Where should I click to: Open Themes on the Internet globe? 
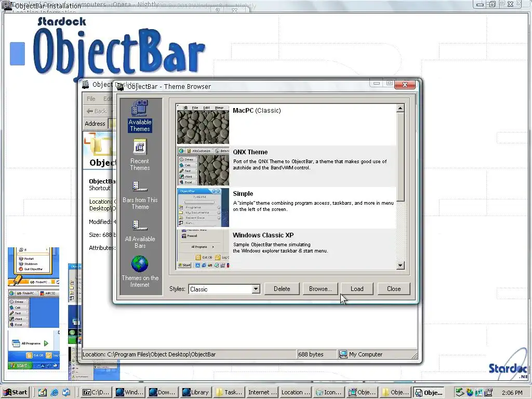140,271
